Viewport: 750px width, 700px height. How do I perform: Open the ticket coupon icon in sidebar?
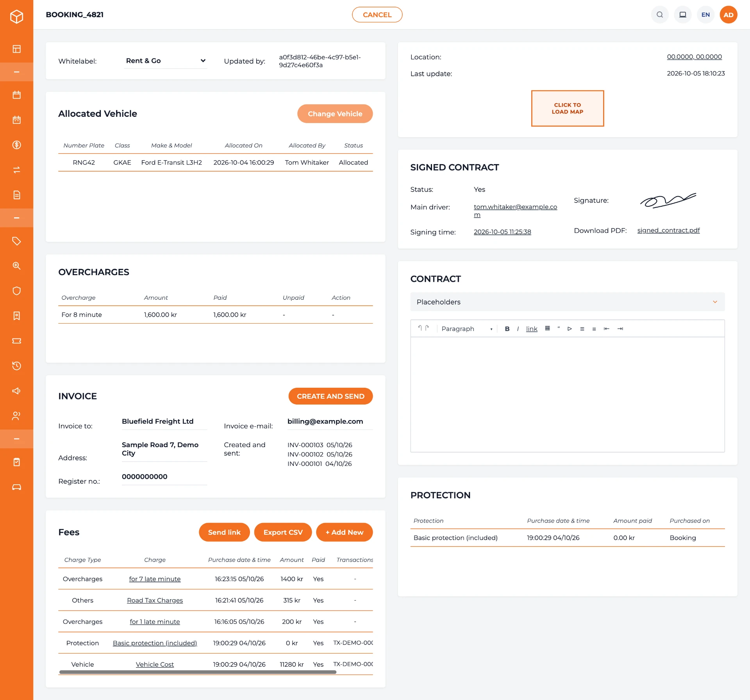tap(16, 341)
